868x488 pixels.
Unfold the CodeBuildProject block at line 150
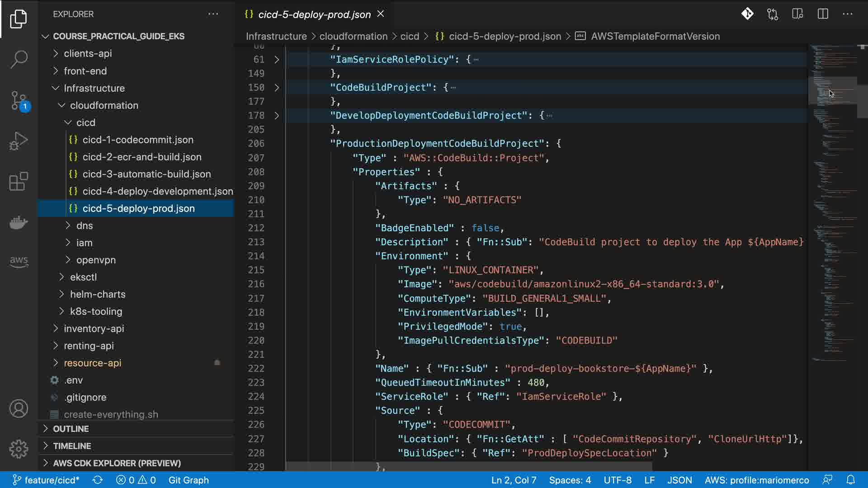[x=277, y=88]
